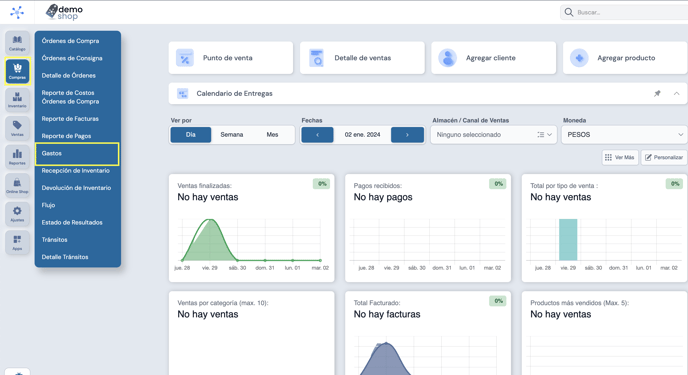Click the Total Facturado blue area chart
Screen dimensions: 688x375
[x=385, y=358]
